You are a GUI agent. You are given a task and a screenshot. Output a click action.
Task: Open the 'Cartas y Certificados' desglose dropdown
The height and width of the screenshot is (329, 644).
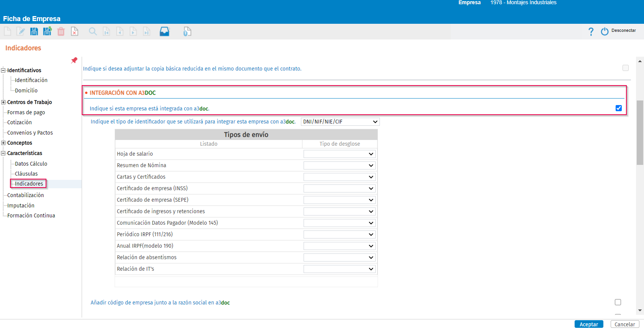(339, 177)
